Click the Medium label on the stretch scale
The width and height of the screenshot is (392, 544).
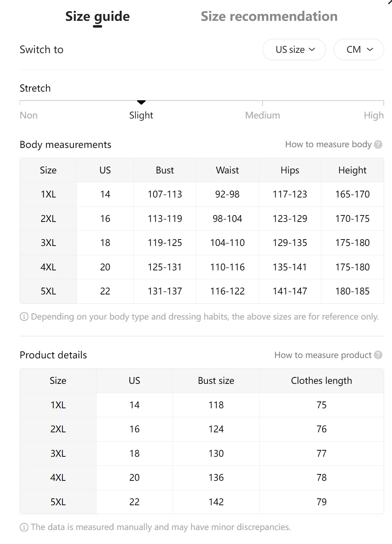(263, 115)
